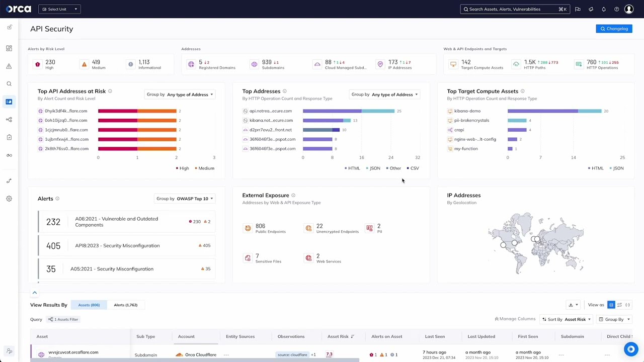Open the Sort By Asset Risk dropdown
This screenshot has height=362, width=644.
point(566,319)
